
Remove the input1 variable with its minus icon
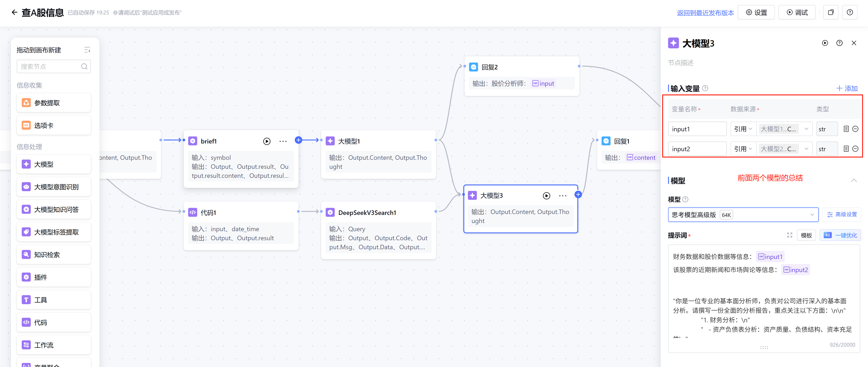click(855, 129)
